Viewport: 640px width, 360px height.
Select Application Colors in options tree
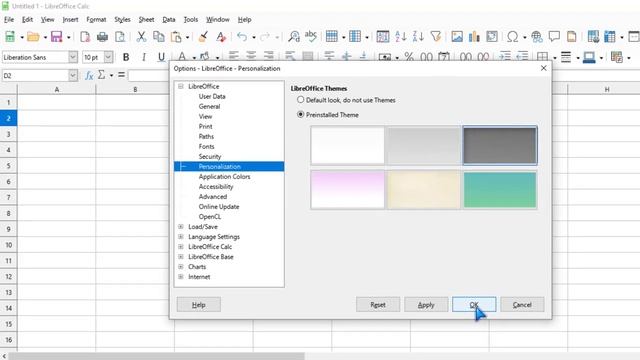coord(224,176)
